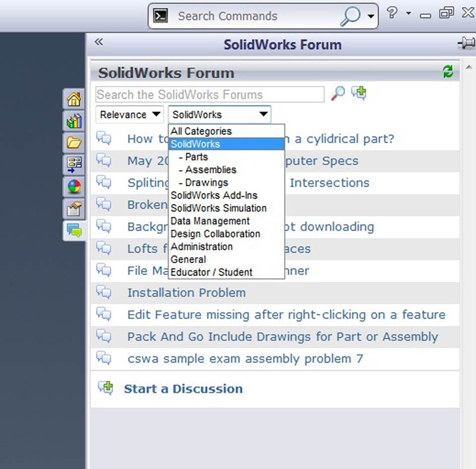Open the Relevance sort dropdown
The image size is (476, 469).
point(130,115)
